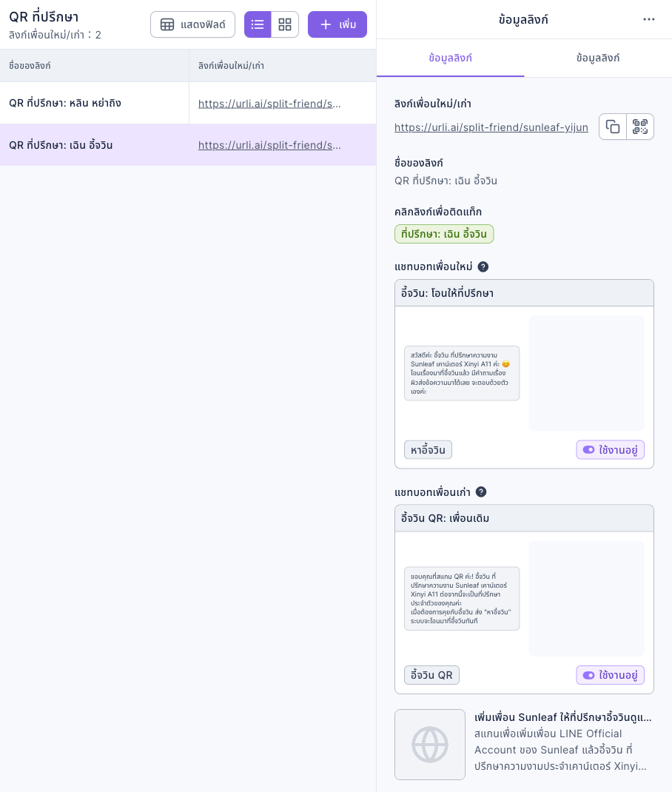Image resolution: width=672 pixels, height=792 pixels.
Task: Click the เพิ่มเพื่อน Sunleaf link preview title
Action: click(x=563, y=717)
